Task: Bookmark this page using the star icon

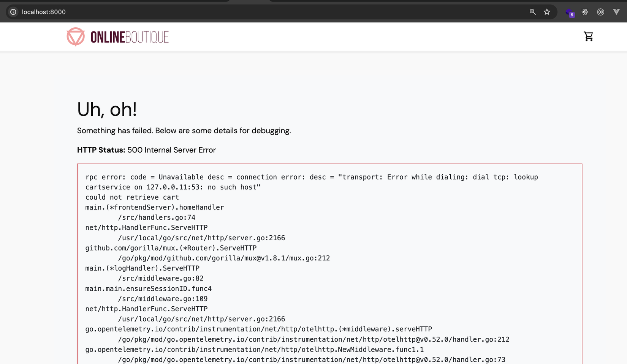Action: click(547, 12)
